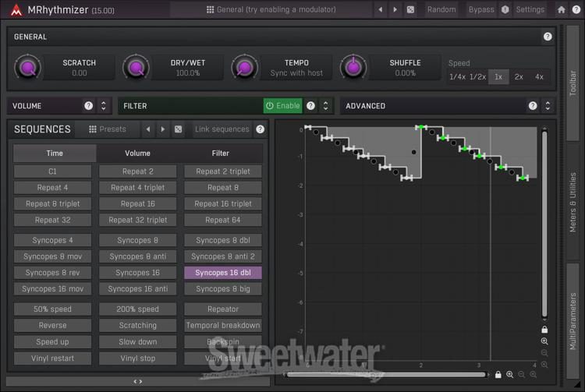Click the randomize preset dice icon in title bar
Image resolution: width=585 pixels, height=392 pixels.
pyautogui.click(x=410, y=9)
